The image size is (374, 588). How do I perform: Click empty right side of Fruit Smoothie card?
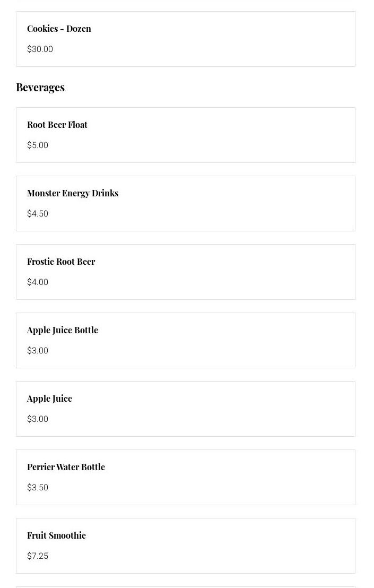click(265, 546)
